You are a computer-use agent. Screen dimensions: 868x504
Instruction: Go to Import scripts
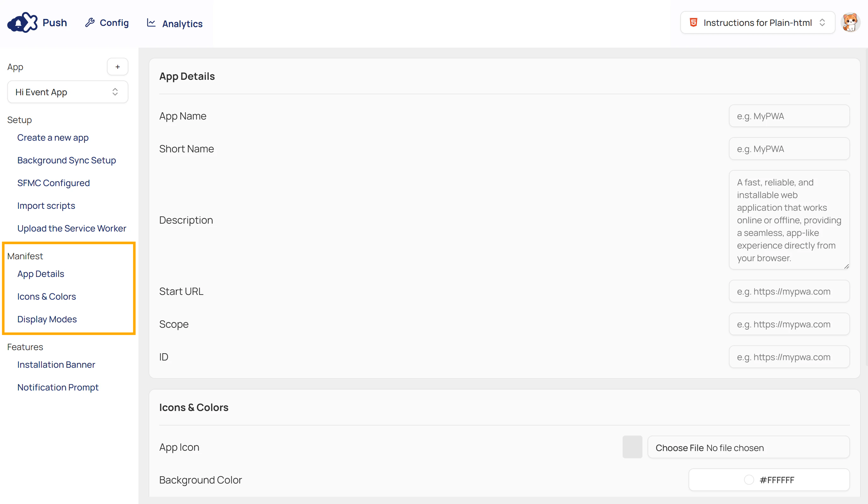click(x=46, y=206)
